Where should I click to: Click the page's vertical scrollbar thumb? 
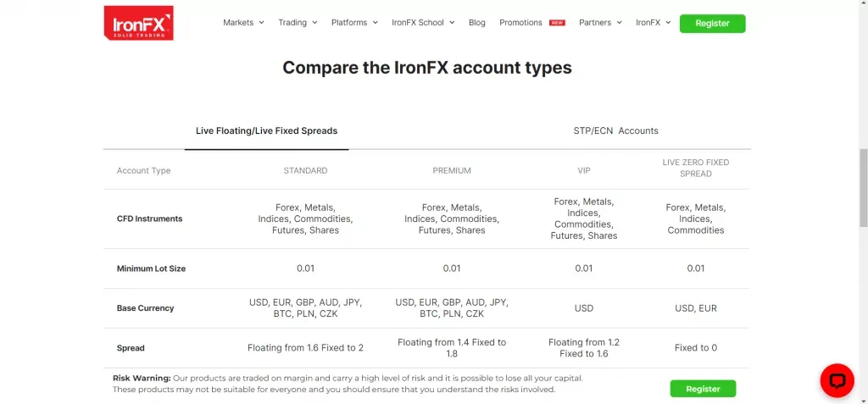863,188
